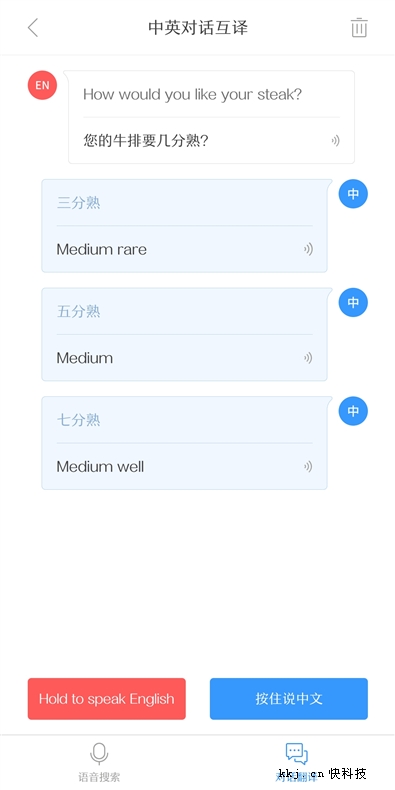Play pronunciation of Medium rare

coord(308,249)
